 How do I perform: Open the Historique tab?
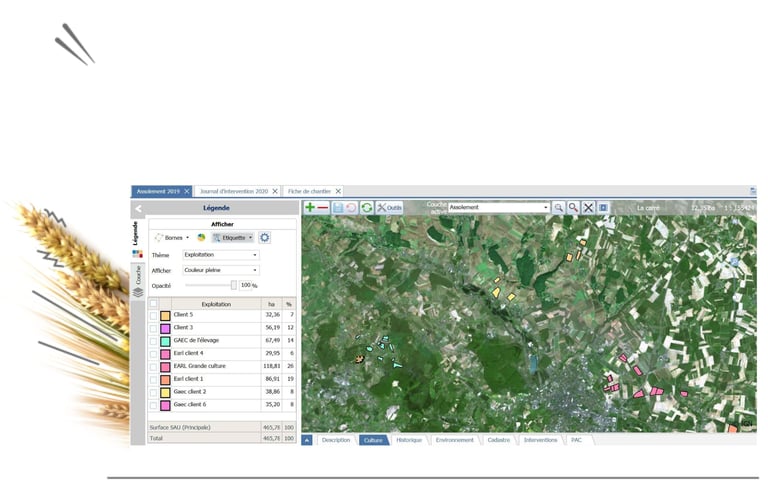point(409,440)
